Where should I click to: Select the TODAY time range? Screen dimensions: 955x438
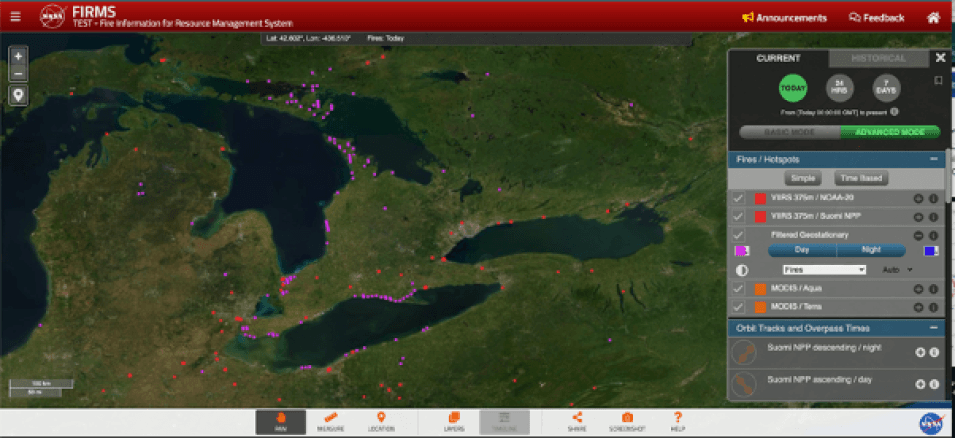tap(793, 88)
